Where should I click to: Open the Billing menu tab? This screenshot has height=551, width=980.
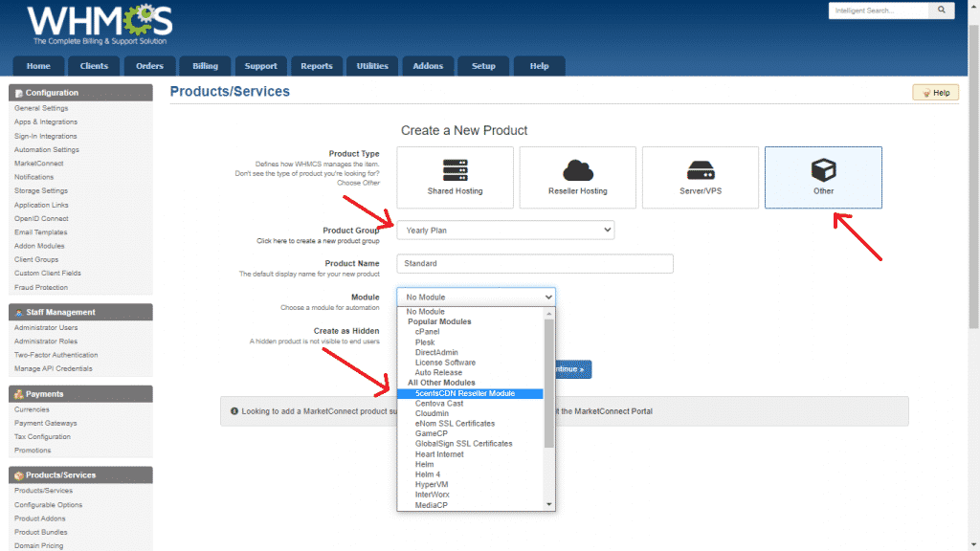click(205, 66)
